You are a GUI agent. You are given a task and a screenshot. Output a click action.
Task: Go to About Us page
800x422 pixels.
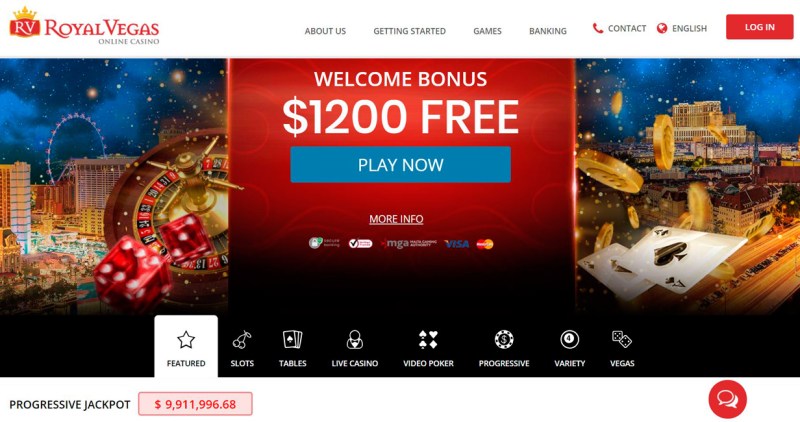325,31
